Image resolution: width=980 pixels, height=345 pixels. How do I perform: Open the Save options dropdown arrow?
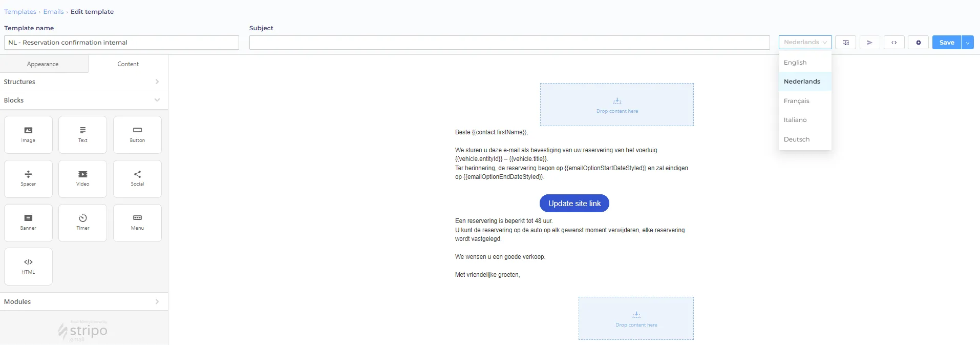[x=967, y=43]
